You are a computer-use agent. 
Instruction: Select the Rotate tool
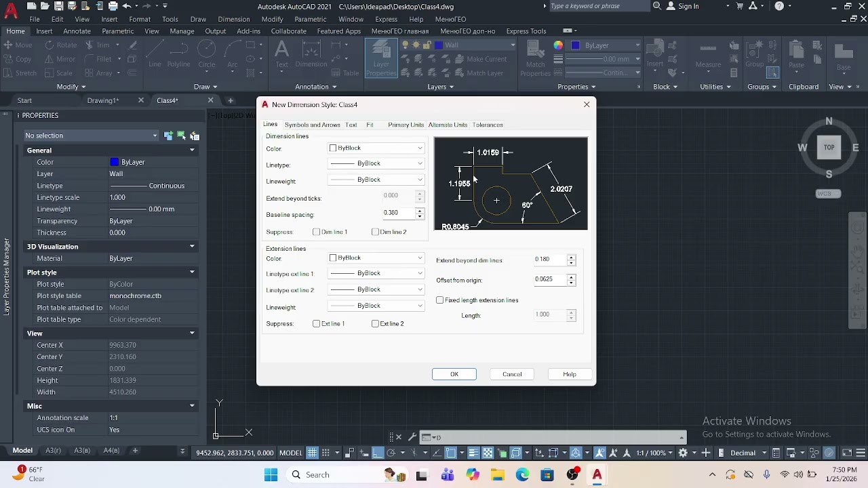point(61,45)
